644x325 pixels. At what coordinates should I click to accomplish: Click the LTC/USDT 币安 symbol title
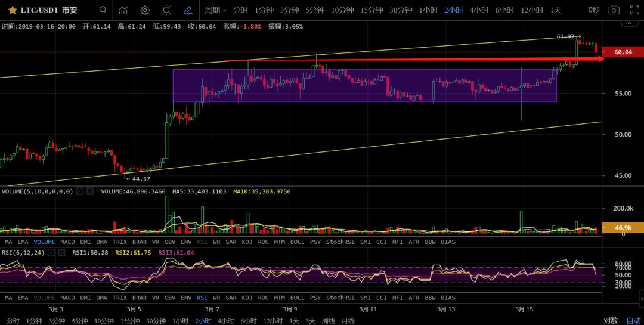(49, 10)
